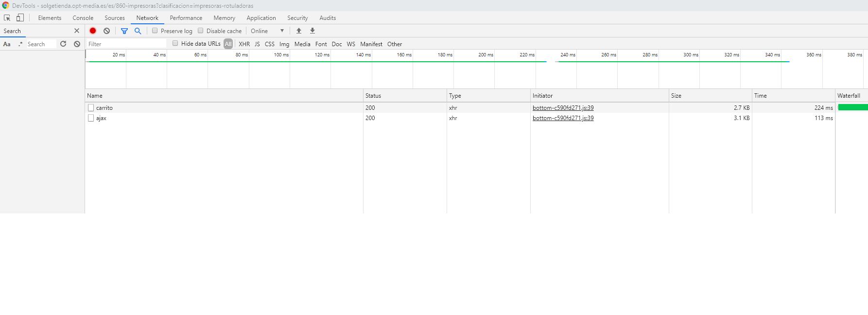
Task: Toggle the network filter funnel icon
Action: coord(124,31)
